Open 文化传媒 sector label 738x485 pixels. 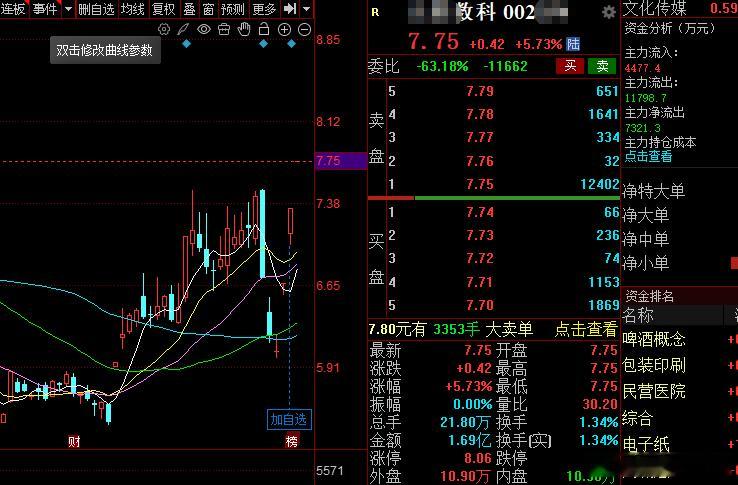click(655, 8)
